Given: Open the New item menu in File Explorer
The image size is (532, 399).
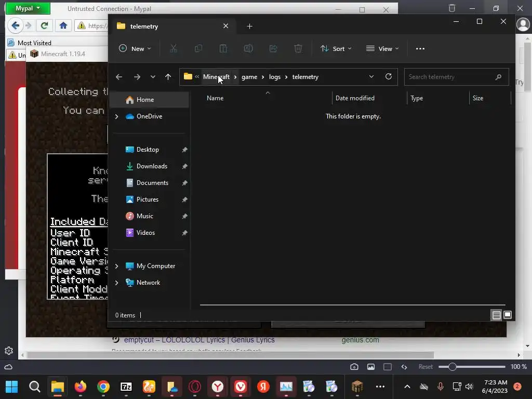Looking at the screenshot, I should [135, 48].
